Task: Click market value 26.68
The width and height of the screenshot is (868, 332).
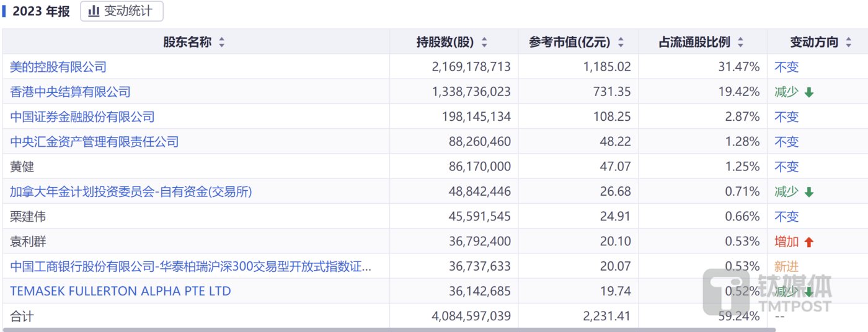Action: [x=615, y=192]
